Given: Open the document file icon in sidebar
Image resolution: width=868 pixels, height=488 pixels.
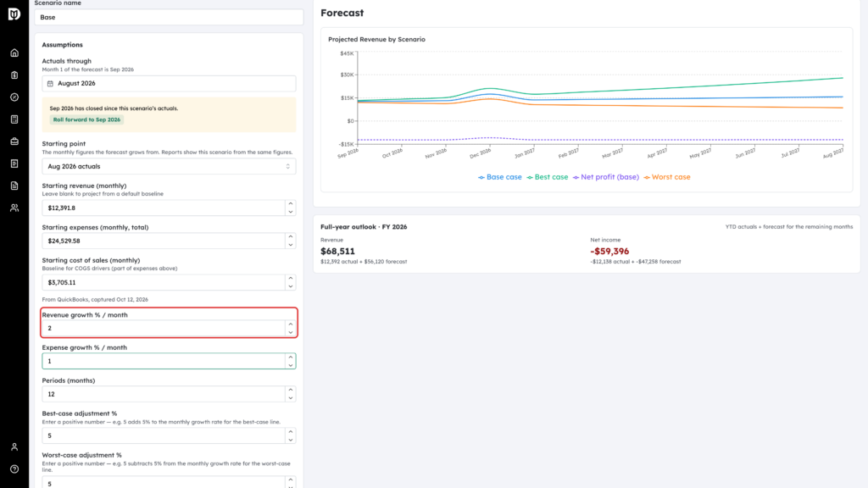Looking at the screenshot, I should [14, 186].
